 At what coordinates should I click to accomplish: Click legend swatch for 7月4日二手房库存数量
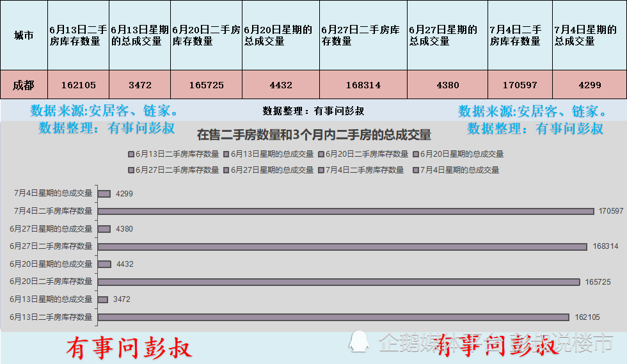[x=321, y=170]
